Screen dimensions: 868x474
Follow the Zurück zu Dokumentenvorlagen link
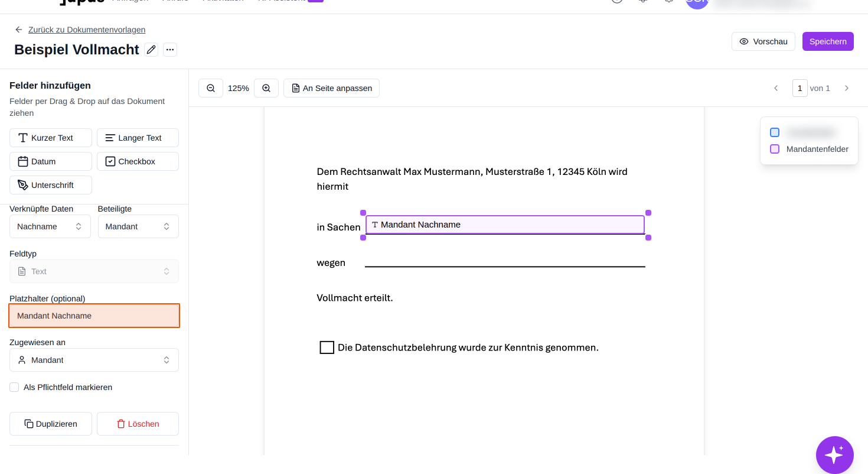coord(87,30)
